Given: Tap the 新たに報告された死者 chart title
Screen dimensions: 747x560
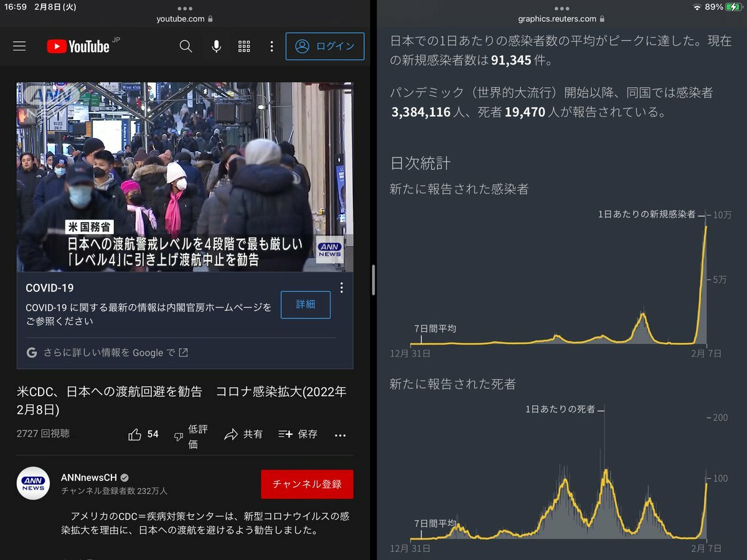Looking at the screenshot, I should [453, 384].
